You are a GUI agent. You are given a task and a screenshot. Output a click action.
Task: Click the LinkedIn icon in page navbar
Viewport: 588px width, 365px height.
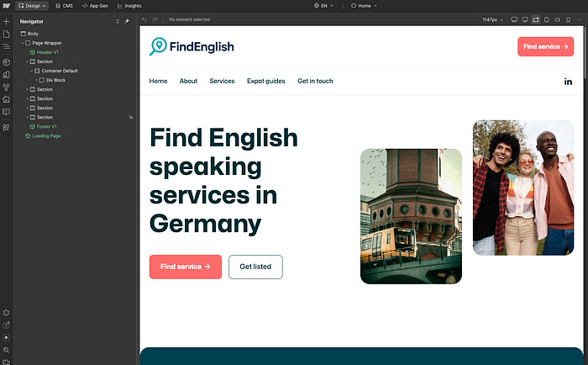click(568, 82)
